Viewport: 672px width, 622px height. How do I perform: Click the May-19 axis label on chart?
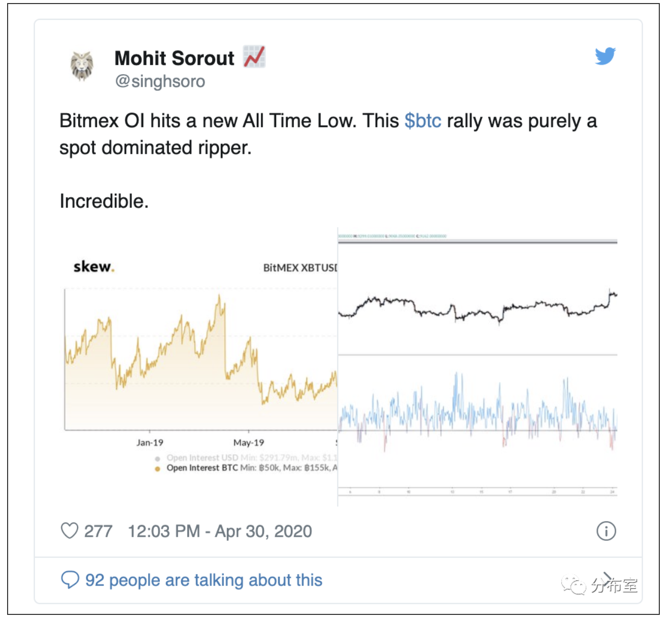tap(248, 442)
